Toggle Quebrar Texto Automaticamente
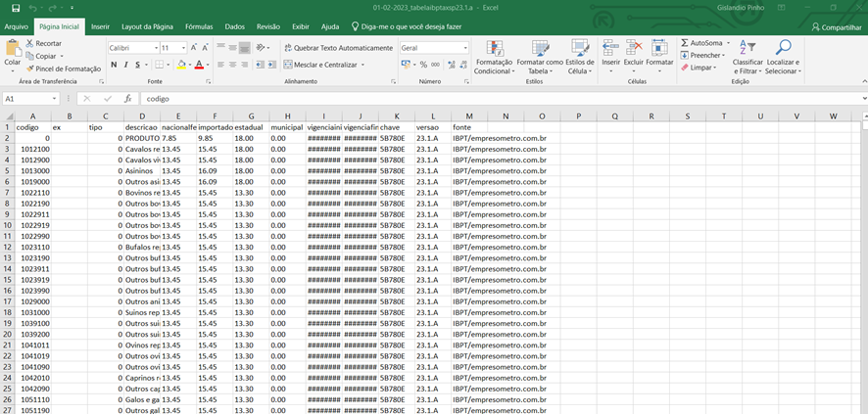868x414 pixels. point(336,47)
